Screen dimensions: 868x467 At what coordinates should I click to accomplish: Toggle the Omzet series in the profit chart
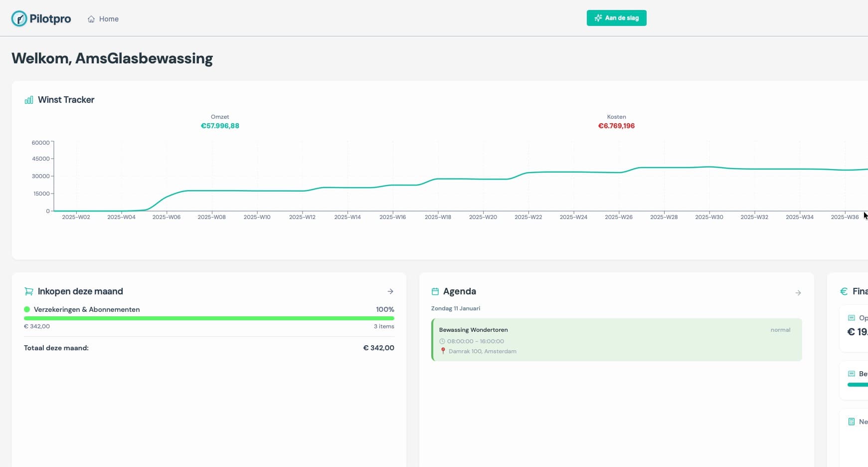pos(220,121)
